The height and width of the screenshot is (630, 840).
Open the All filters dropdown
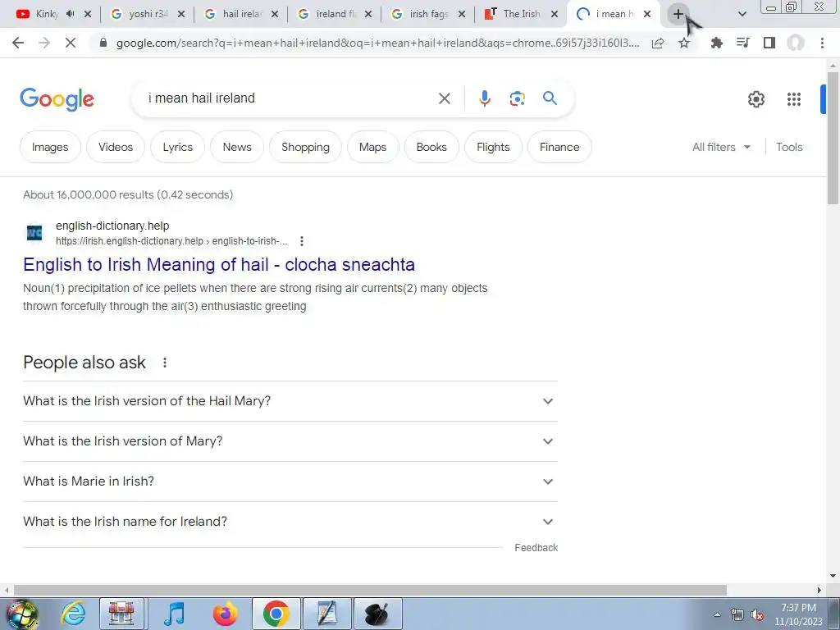pyautogui.click(x=721, y=147)
